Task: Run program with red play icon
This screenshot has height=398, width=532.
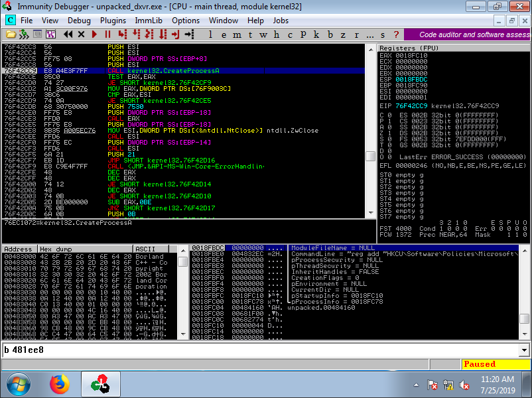Action: pos(94,34)
